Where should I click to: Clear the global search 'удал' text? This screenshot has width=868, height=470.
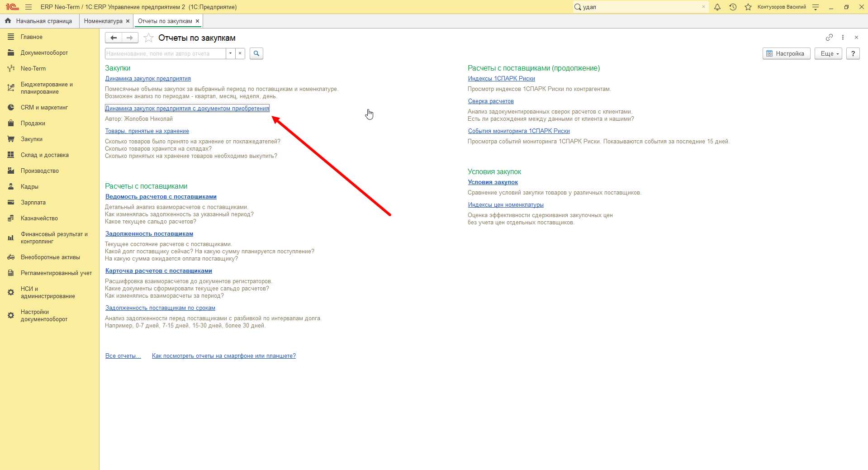coord(703,7)
